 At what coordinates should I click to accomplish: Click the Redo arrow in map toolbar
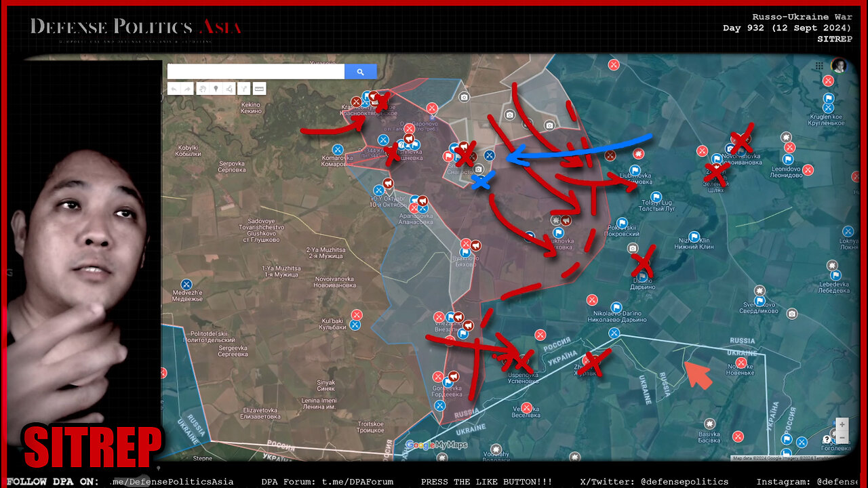(x=187, y=89)
